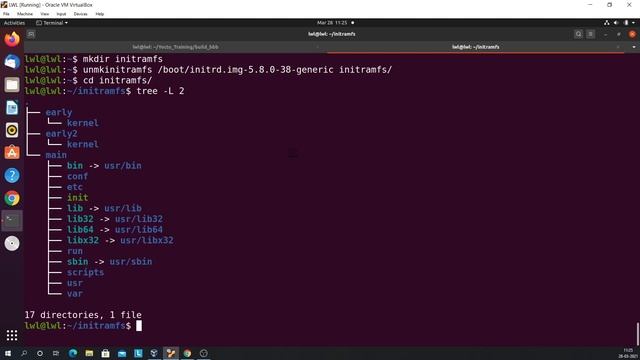This screenshot has height=360, width=640.
Task: Open the date and time clock menu
Action: (333, 23)
